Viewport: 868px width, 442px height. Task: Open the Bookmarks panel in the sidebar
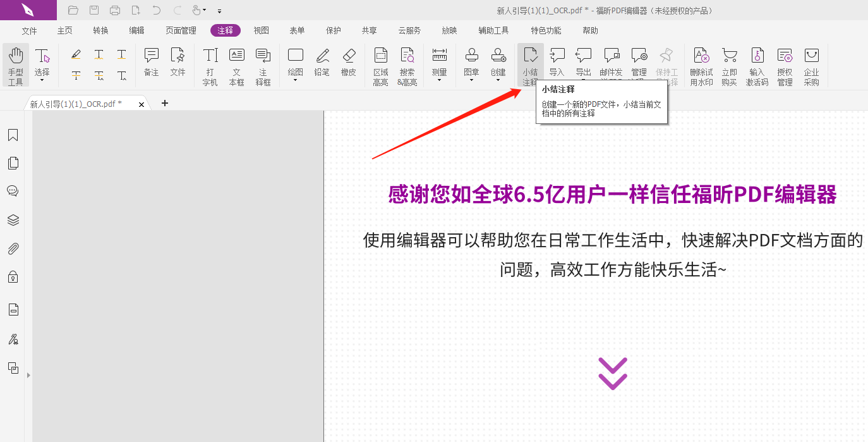[x=13, y=135]
